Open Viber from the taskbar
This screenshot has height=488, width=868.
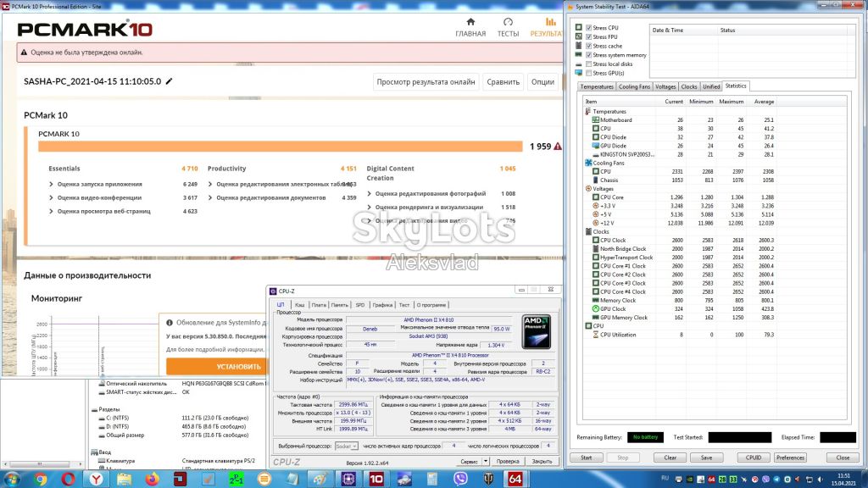coord(460,479)
